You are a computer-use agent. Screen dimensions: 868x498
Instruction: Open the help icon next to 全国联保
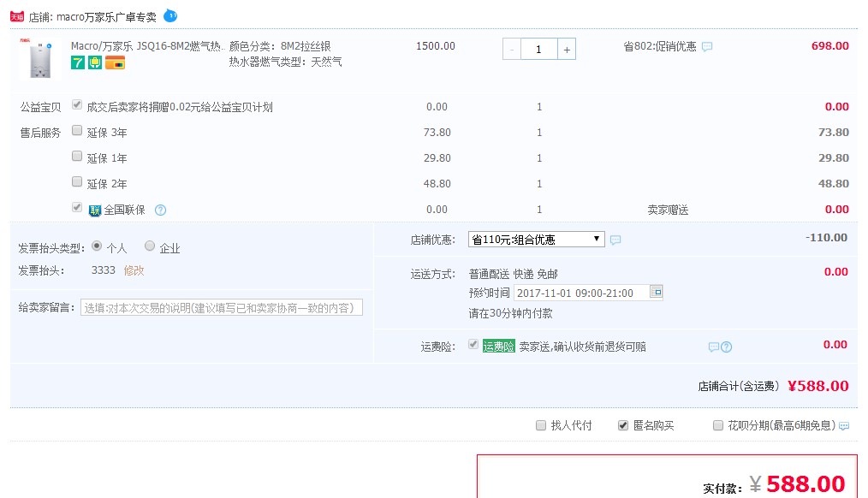[x=159, y=208]
